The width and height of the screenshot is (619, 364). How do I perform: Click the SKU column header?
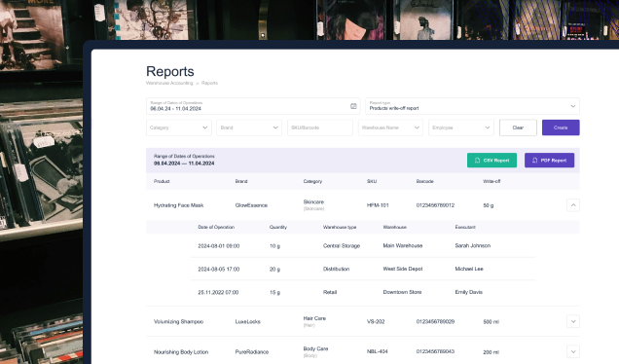pos(372,181)
